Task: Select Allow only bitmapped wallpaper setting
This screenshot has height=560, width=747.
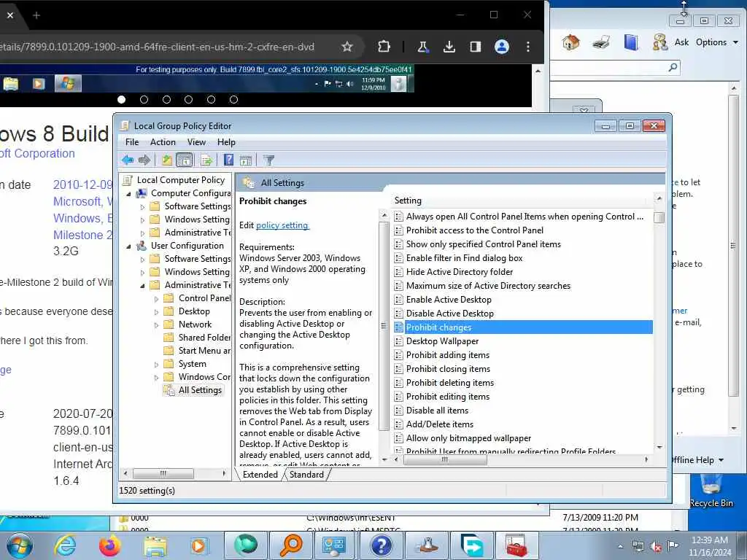Action: [x=468, y=438]
